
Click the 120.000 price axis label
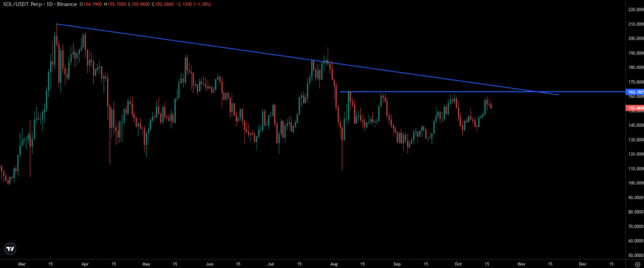coord(635,154)
